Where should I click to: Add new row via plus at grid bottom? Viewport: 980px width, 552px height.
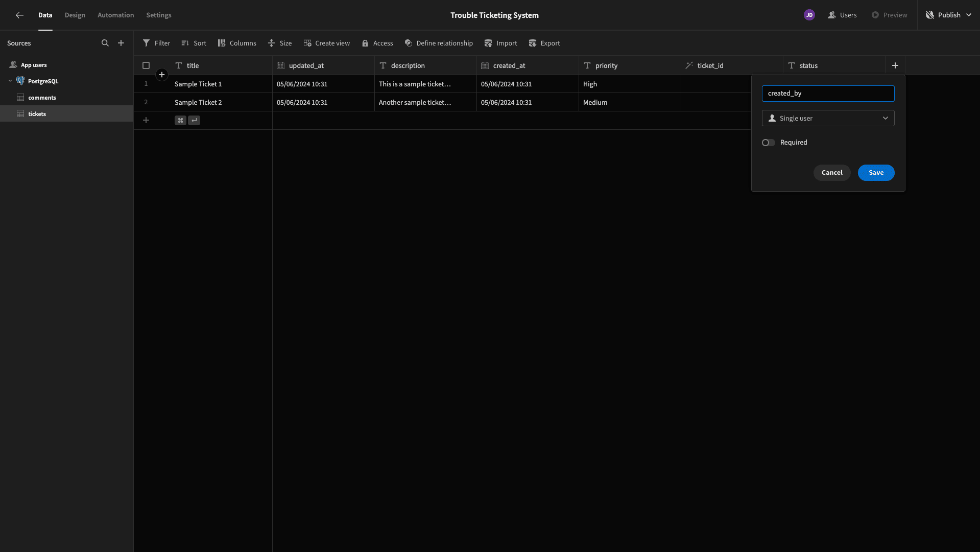tap(146, 121)
